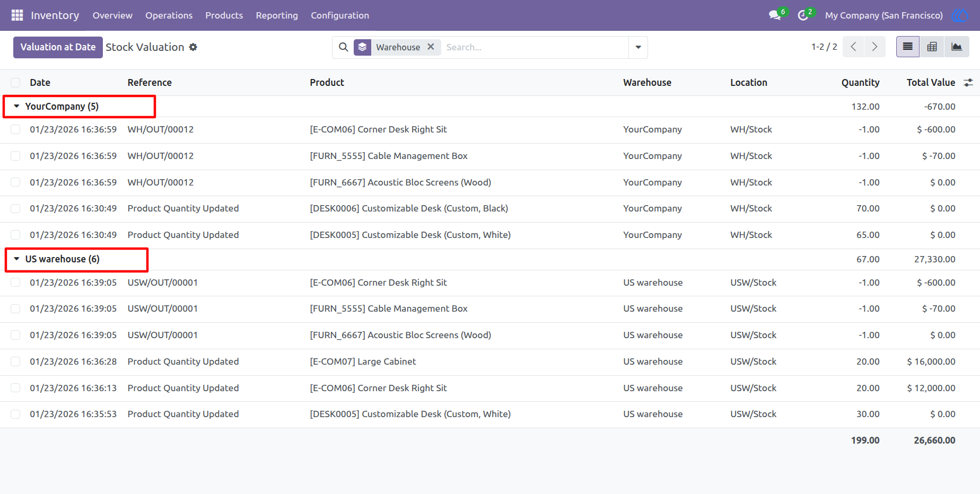This screenshot has height=494, width=980.
Task: Switch to the graph view icon
Action: [957, 47]
